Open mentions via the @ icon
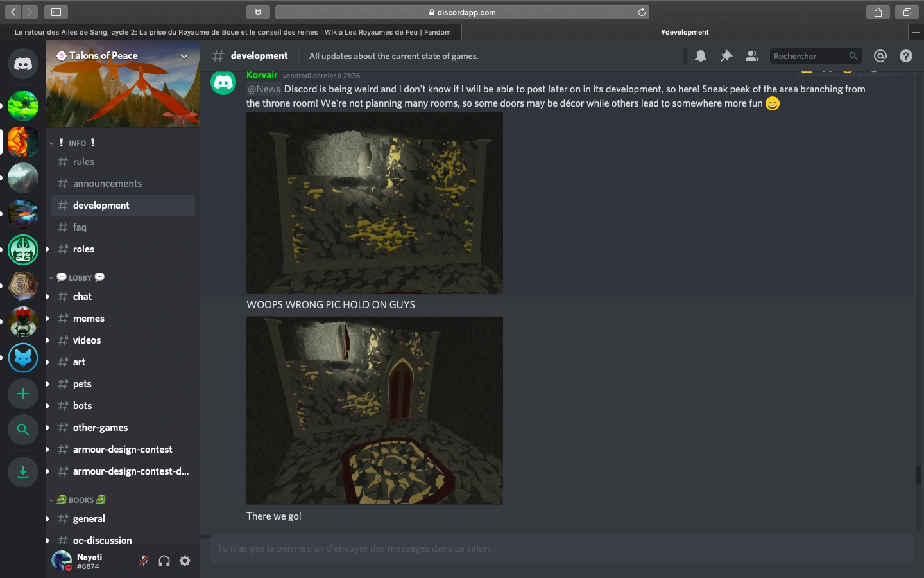Image resolution: width=924 pixels, height=578 pixels. (880, 56)
